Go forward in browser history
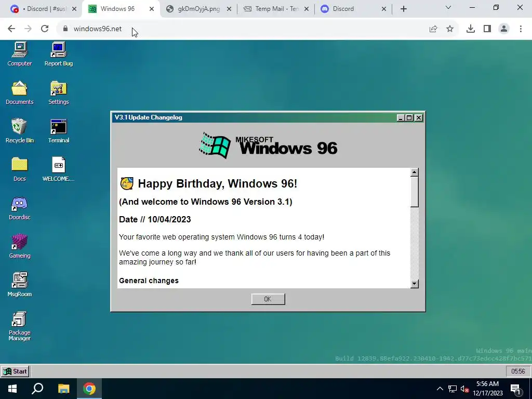The width and height of the screenshot is (532, 399). click(x=28, y=29)
